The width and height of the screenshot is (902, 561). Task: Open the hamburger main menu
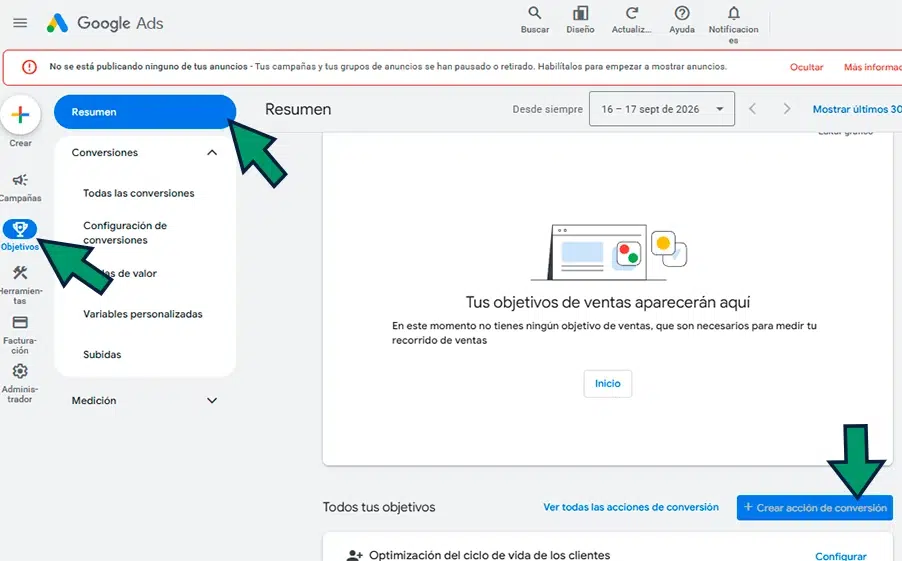(x=20, y=23)
